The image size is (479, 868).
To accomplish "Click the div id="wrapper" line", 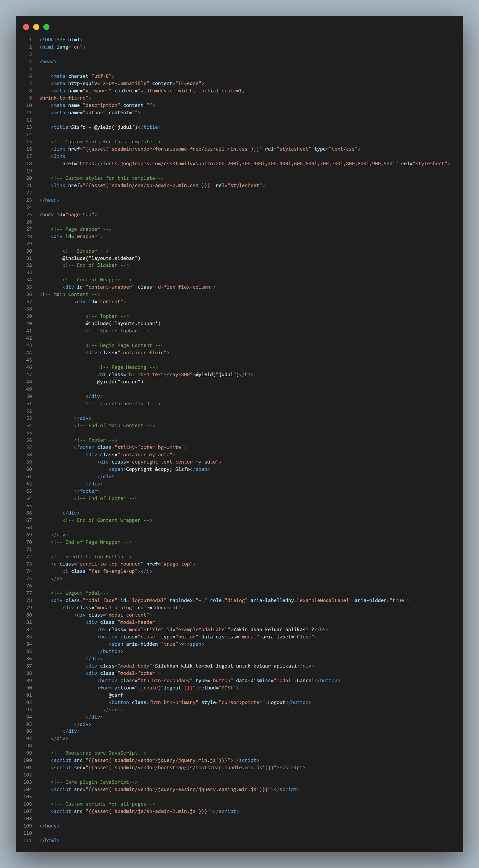I will pos(77,236).
